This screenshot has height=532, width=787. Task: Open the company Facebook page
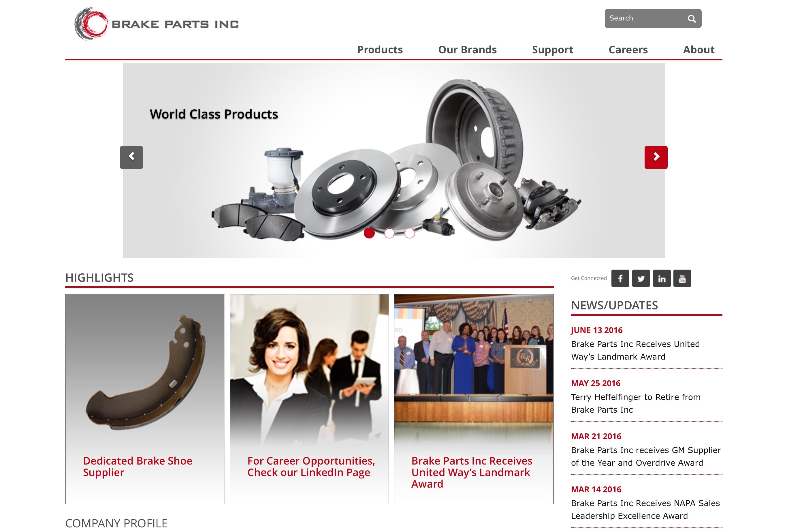click(621, 278)
